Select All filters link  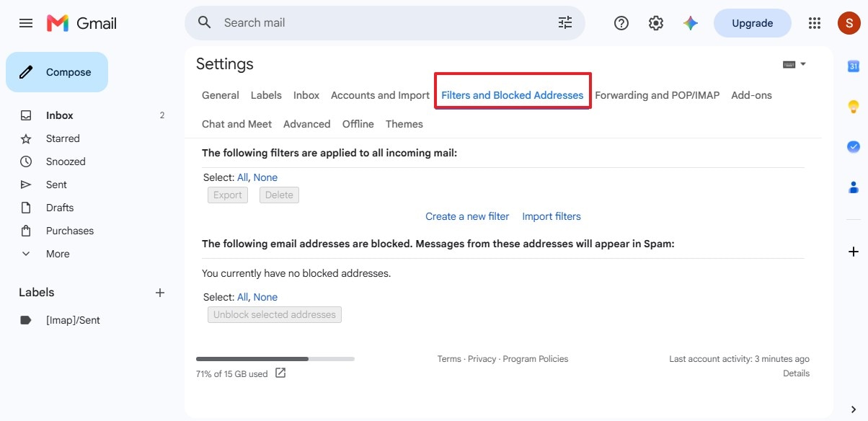(x=242, y=177)
